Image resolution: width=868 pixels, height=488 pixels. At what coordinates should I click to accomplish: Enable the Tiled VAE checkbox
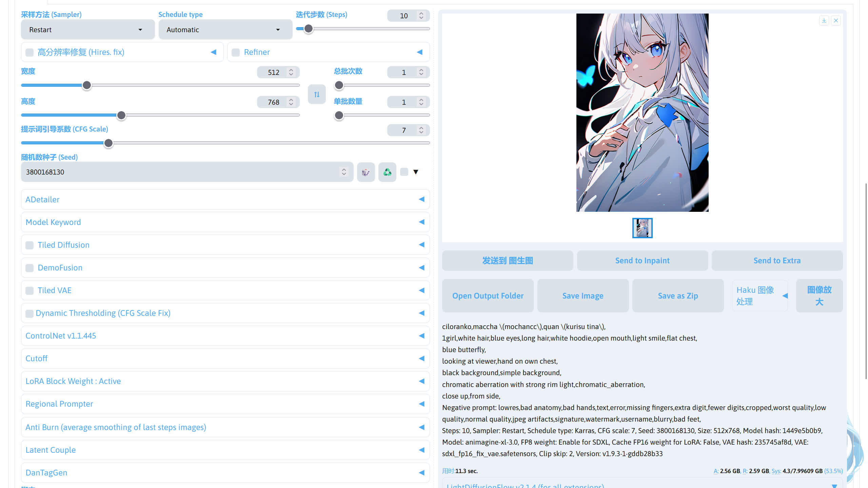click(x=30, y=290)
